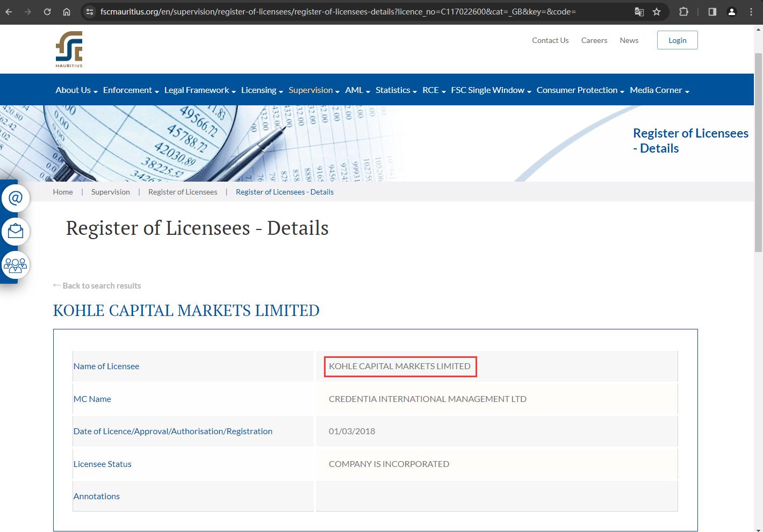Open Consumer Protection menu

pyautogui.click(x=580, y=90)
